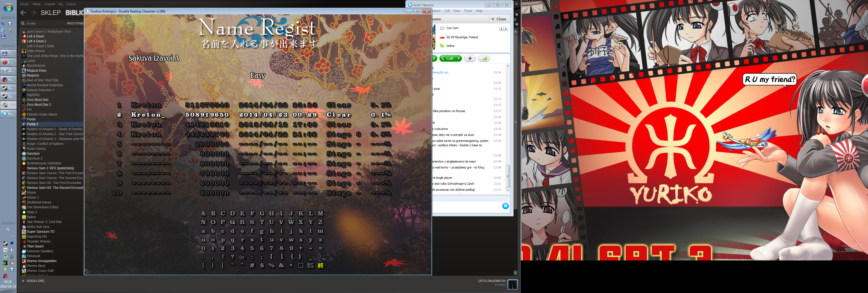This screenshot has width=868, height=293.
Task: Select 'Magical Diary' in library list
Action: pos(37,71)
